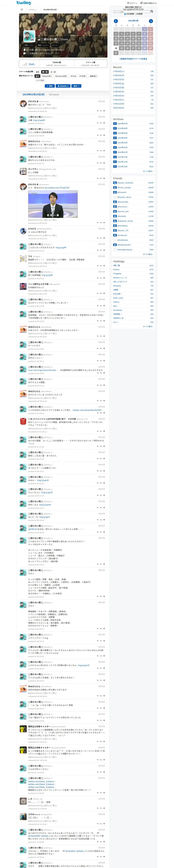Toggle the Mentionを除く filter
The width and height of the screenshot is (174, 868).
click(61, 76)
